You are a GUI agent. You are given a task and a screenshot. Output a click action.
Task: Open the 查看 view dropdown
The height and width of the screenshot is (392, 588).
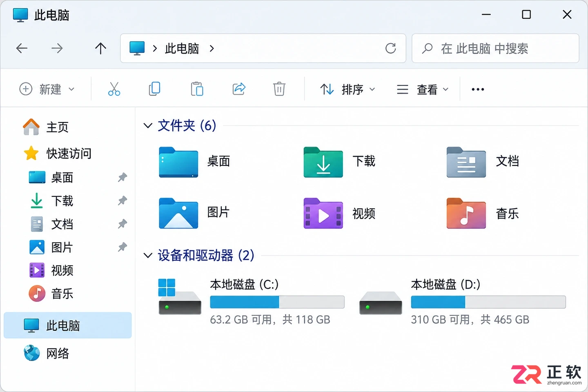423,89
